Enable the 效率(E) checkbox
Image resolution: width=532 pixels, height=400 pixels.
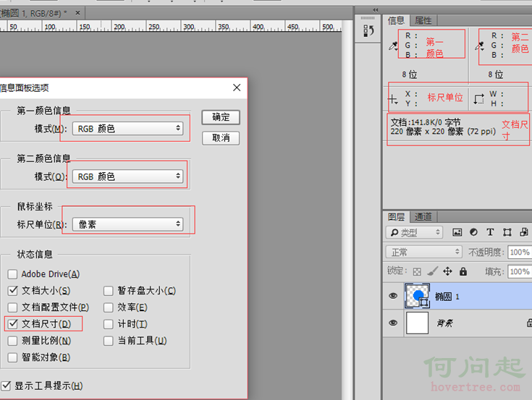(109, 307)
